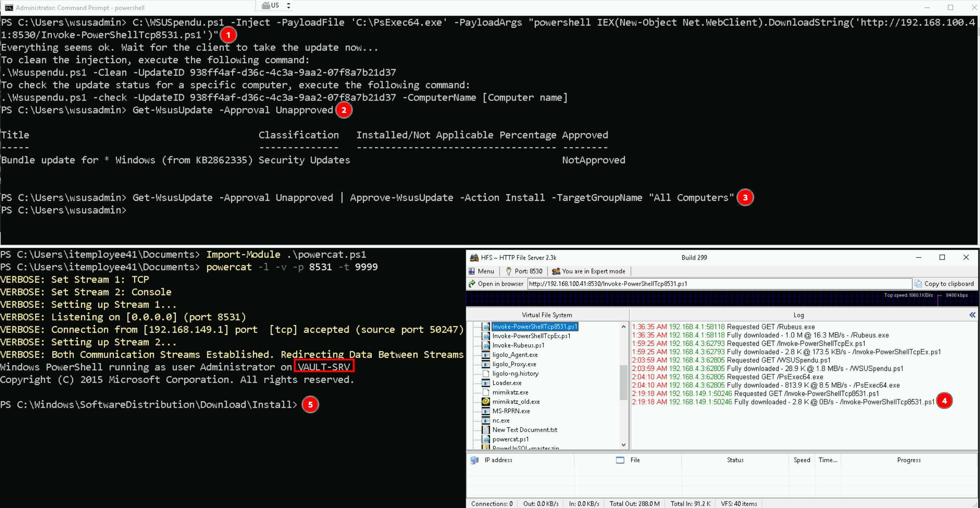Select the Invoke-Rubeus.ps1 script icon
Image resolution: width=980 pixels, height=508 pixels.
[486, 345]
